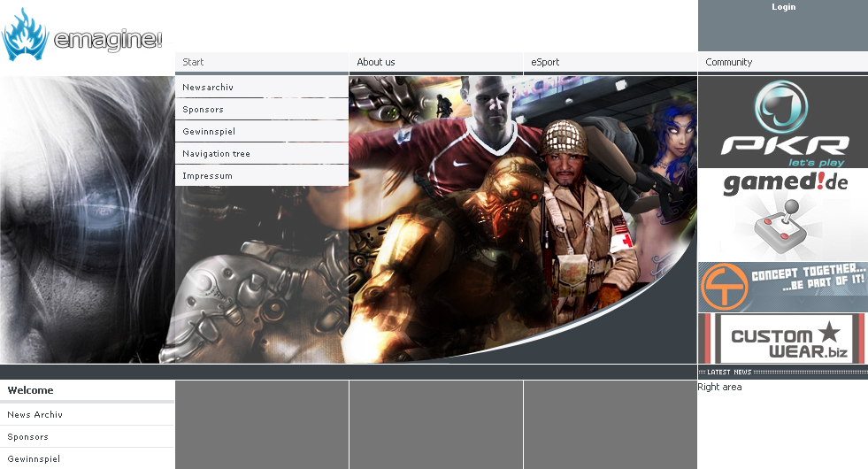Click the Welcome heading

pos(30,390)
